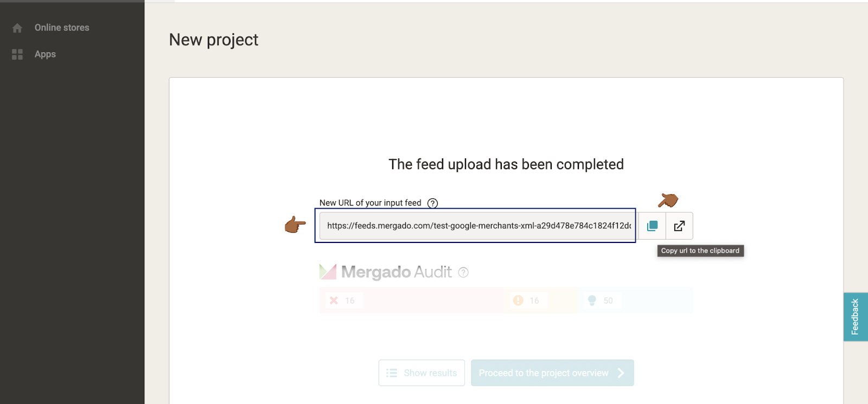Select the input feed URL field

[477, 226]
